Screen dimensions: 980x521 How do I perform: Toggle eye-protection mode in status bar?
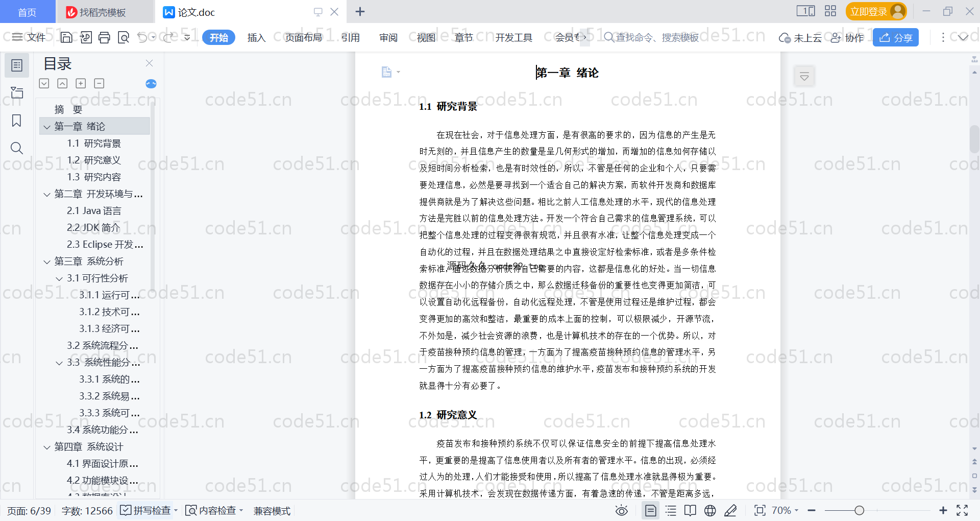click(x=621, y=510)
